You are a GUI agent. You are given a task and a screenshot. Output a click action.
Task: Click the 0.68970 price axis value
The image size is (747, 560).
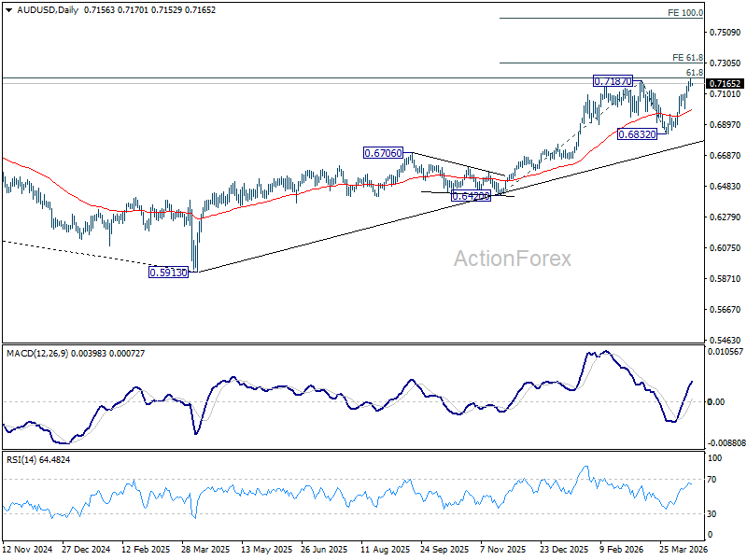726,125
